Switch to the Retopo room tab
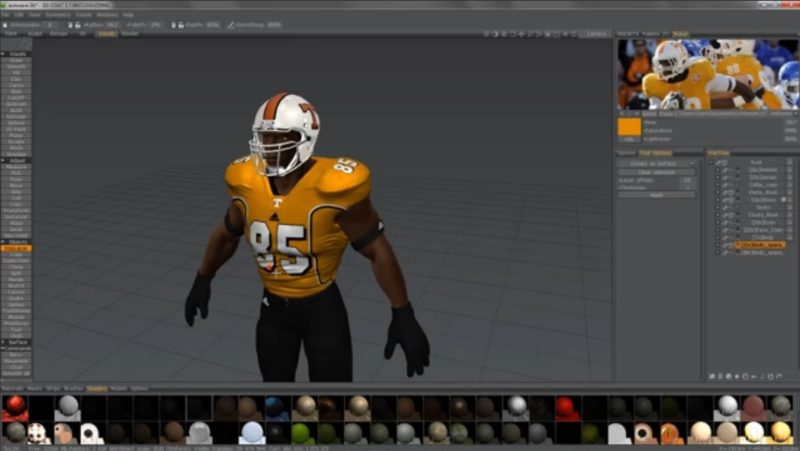800x451 pixels. pos(59,34)
